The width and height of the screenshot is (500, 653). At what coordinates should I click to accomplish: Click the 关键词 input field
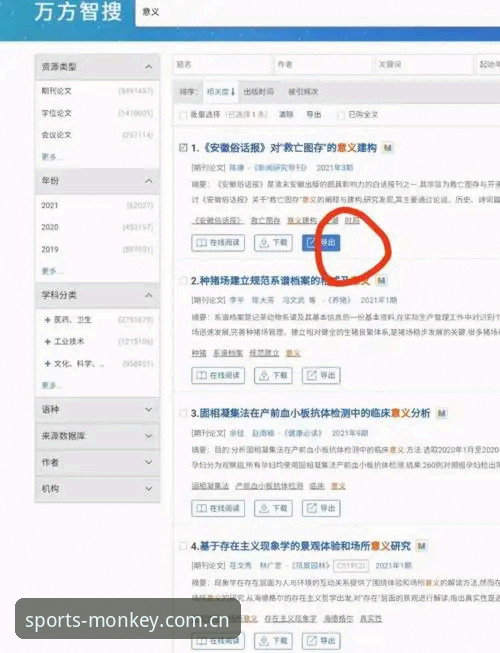(x=424, y=65)
